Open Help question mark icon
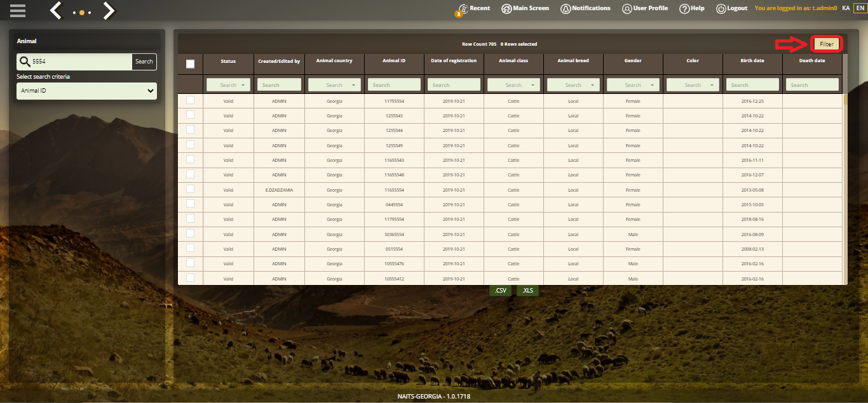Viewport: 868px width, 403px height. point(684,9)
